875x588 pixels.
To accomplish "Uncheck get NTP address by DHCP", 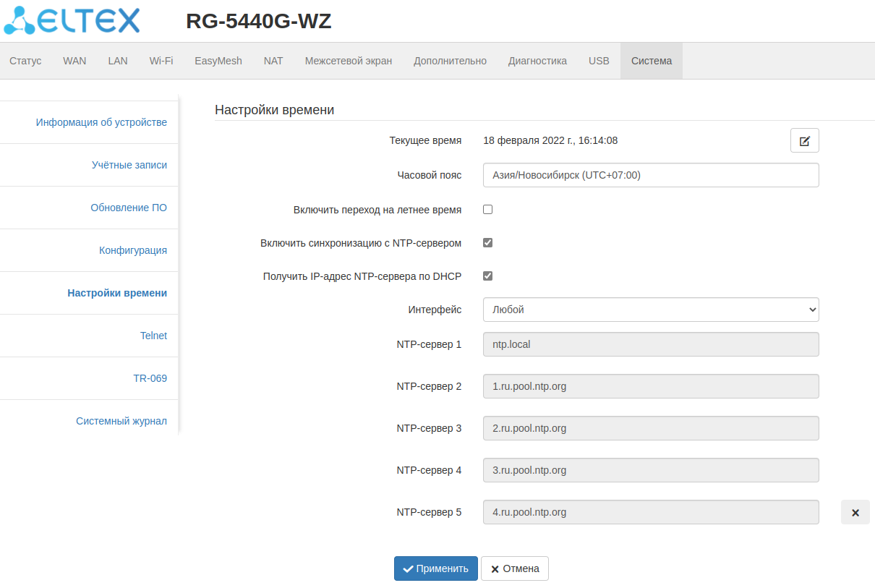I will (487, 276).
